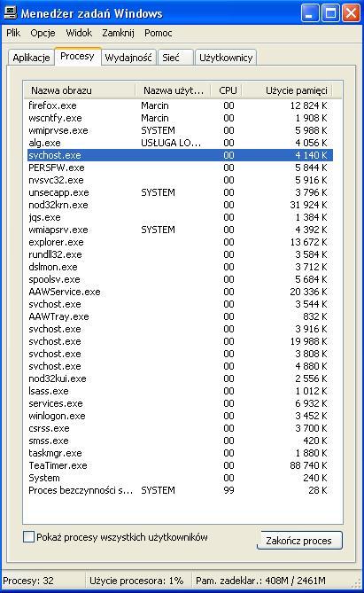Click the Zakończ proces button
Viewport: 364px width, 593px height.
coord(299,540)
